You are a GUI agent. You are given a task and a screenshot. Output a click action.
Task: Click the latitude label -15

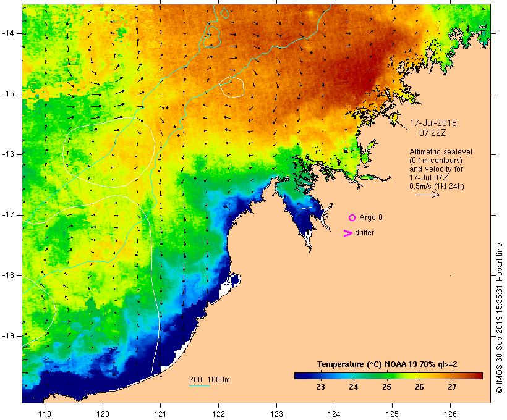(x=8, y=94)
